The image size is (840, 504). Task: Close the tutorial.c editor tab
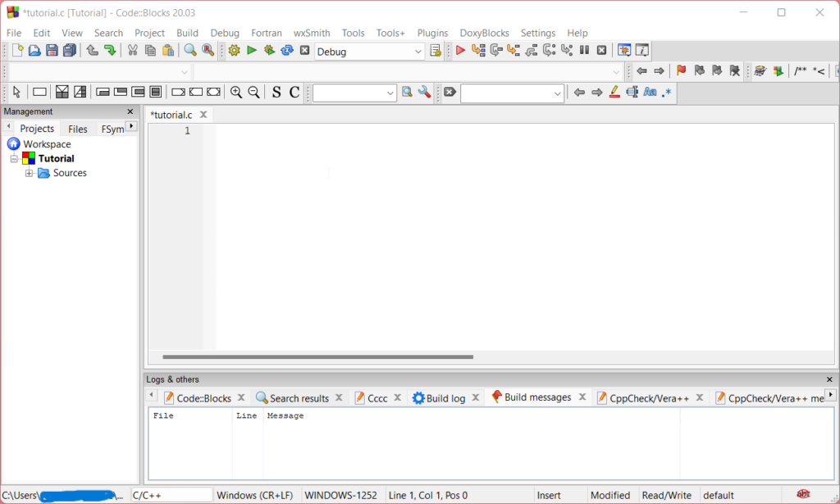[x=203, y=115]
